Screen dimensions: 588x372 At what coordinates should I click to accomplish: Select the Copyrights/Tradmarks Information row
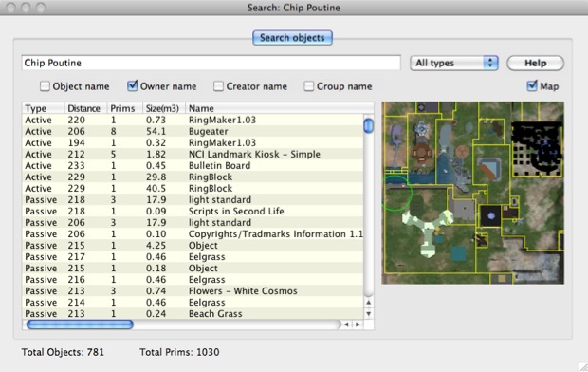click(193, 233)
